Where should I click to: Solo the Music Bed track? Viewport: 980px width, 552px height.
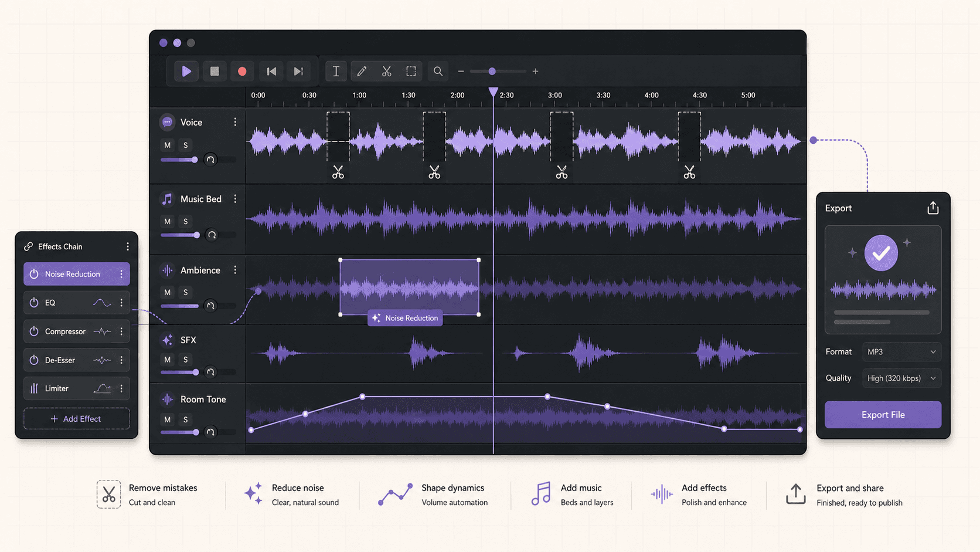tap(186, 221)
